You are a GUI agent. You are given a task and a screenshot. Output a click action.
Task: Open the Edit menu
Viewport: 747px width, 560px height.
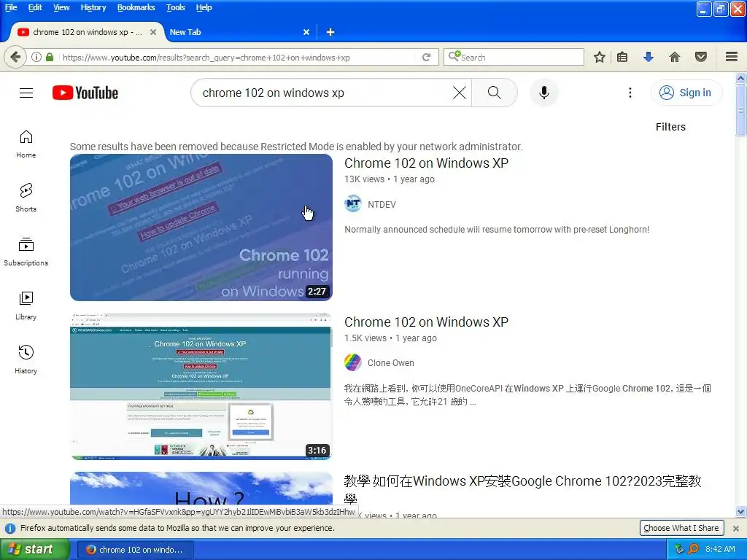coord(35,7)
